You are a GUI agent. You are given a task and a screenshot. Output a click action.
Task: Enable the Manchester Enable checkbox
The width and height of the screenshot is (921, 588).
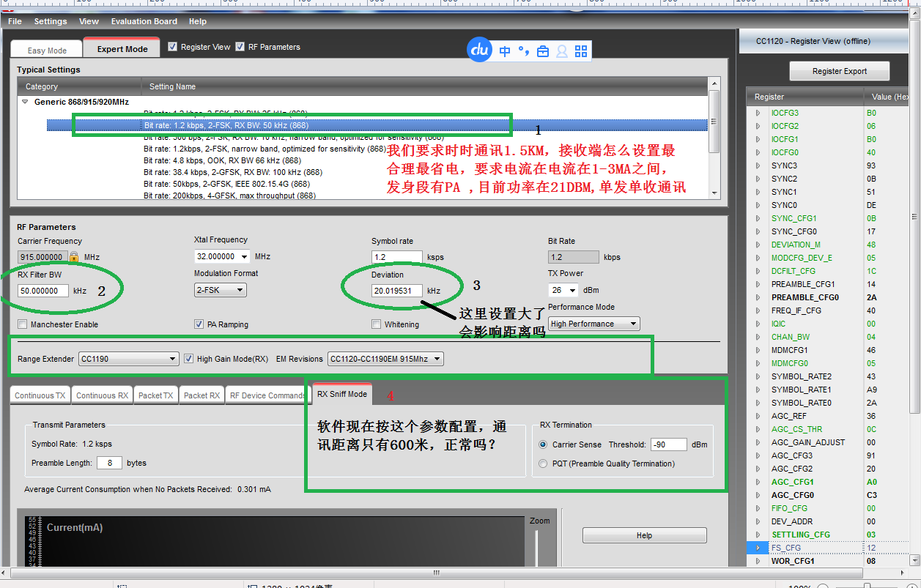point(23,324)
